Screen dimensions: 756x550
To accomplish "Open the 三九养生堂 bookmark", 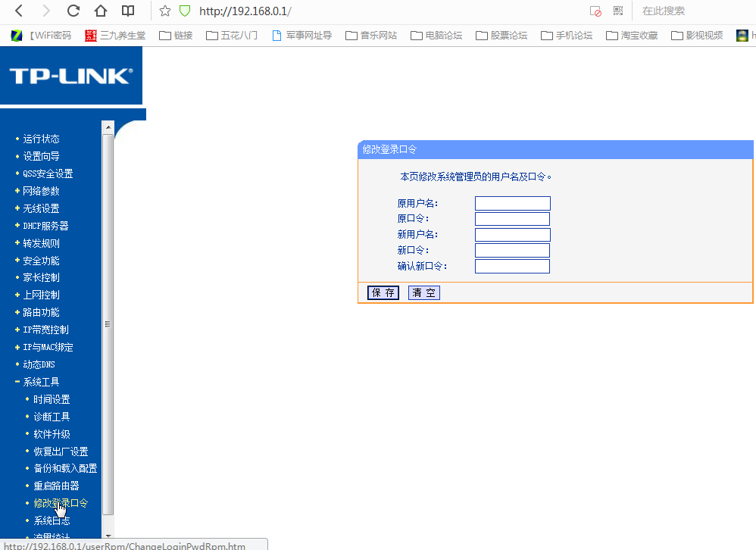I will (x=114, y=35).
